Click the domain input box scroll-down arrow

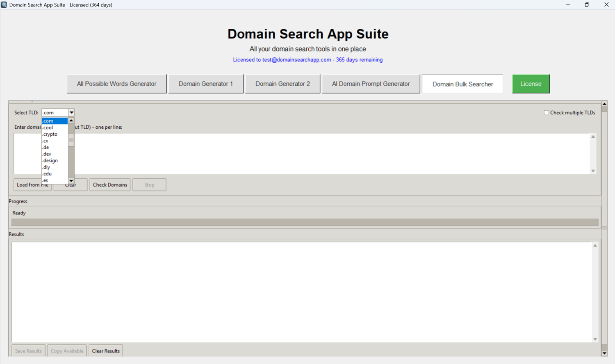pyautogui.click(x=593, y=171)
